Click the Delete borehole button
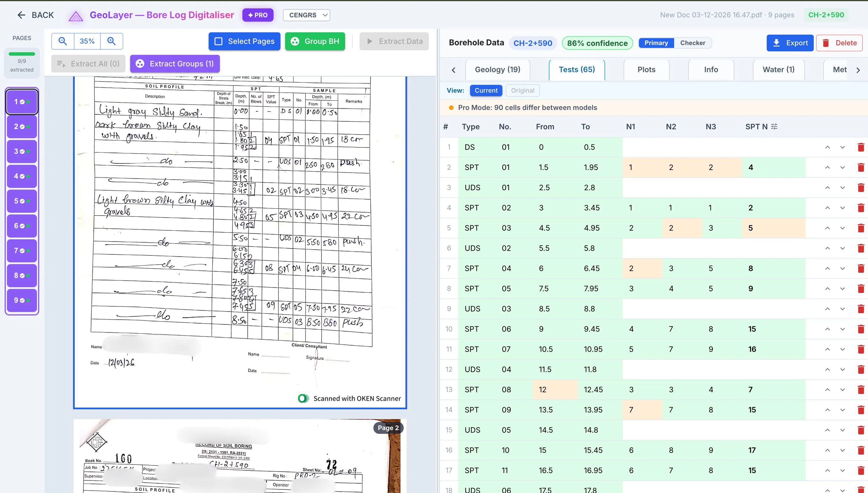This screenshot has width=868, height=493. click(x=839, y=43)
